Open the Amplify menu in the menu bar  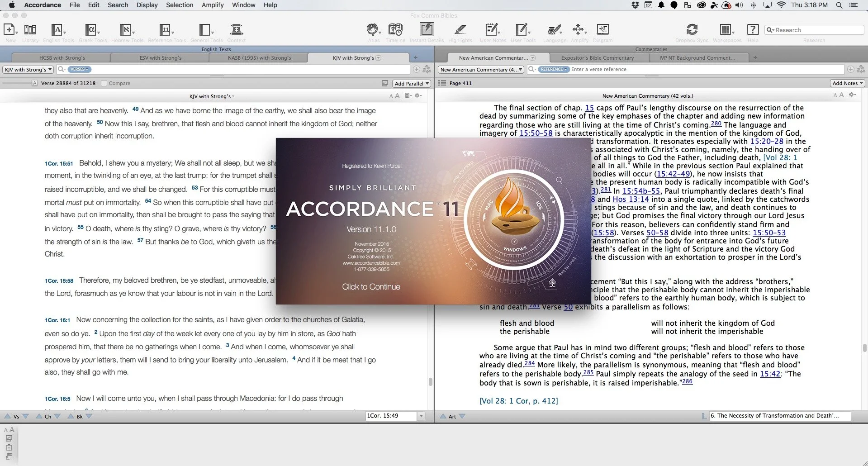coord(213,5)
